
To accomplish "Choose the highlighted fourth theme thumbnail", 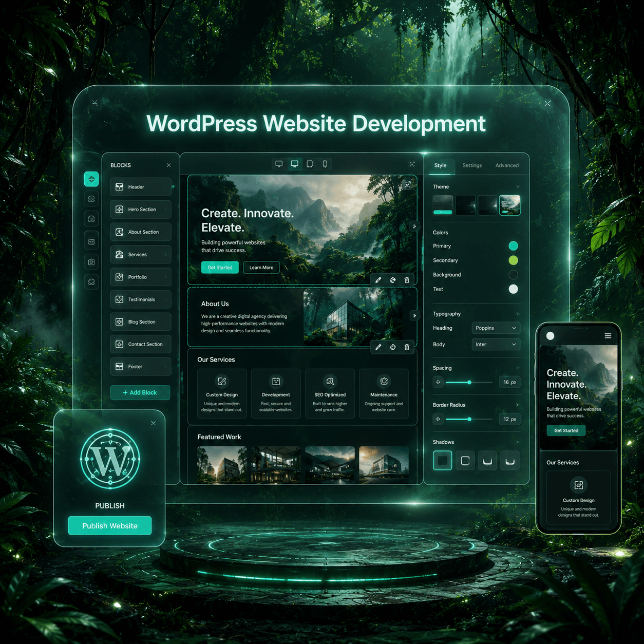I will pyautogui.click(x=510, y=205).
